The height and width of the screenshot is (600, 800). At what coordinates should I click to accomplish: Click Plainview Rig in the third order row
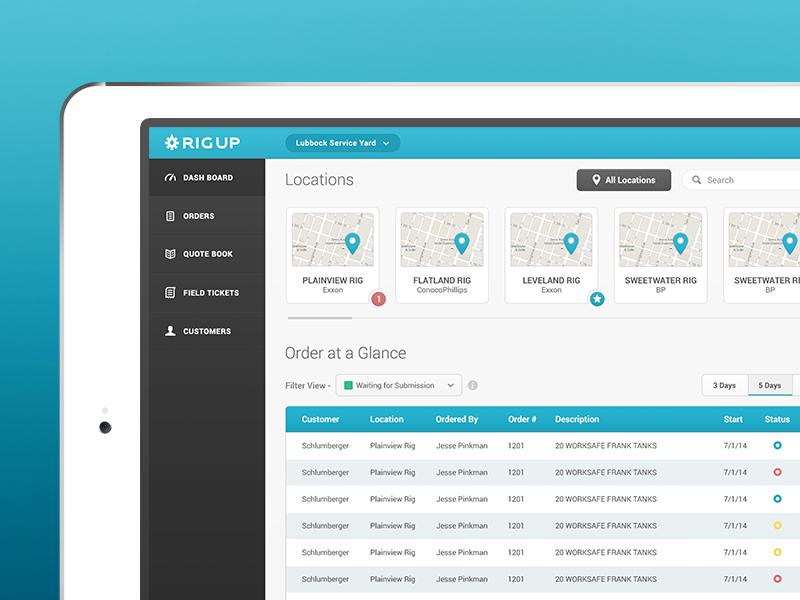pyautogui.click(x=392, y=498)
